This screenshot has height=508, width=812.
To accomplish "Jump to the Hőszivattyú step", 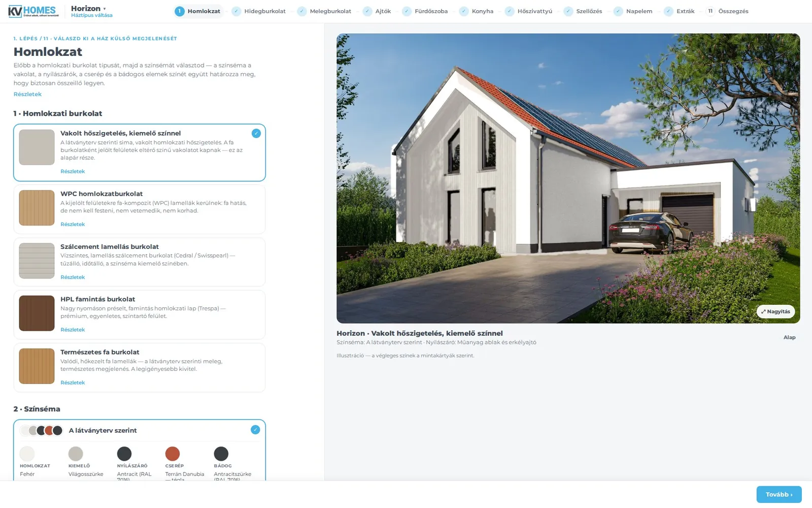I will point(529,11).
